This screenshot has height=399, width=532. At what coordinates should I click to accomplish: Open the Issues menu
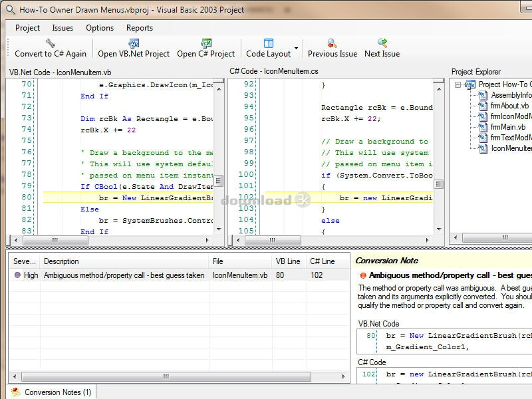[63, 28]
